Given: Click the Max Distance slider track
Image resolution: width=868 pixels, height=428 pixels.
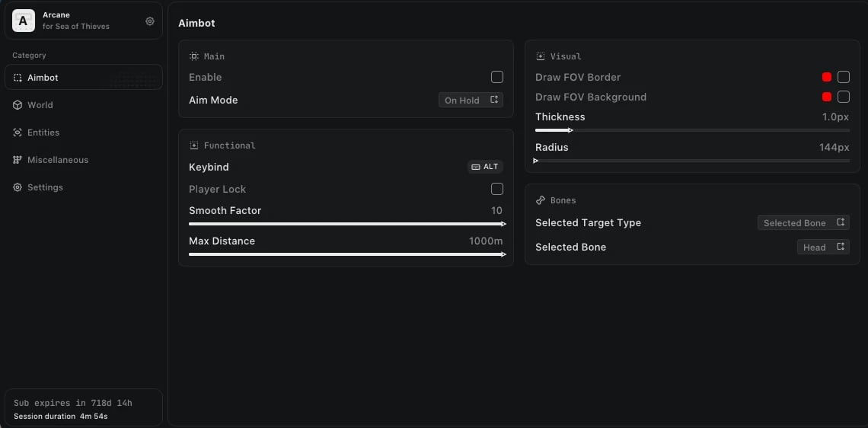Looking at the screenshot, I should tap(346, 254).
